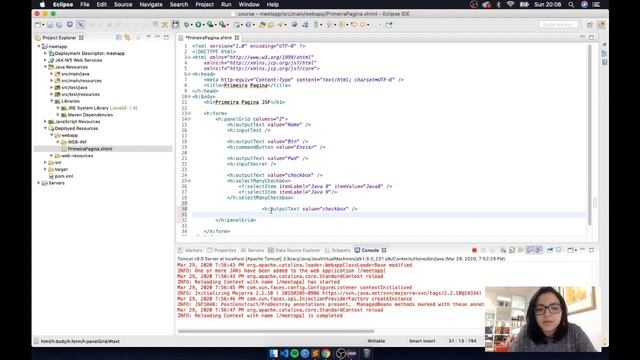Screen dimensions: 640x360
Task: Click the Save toolbar icon
Action: pos(50,25)
